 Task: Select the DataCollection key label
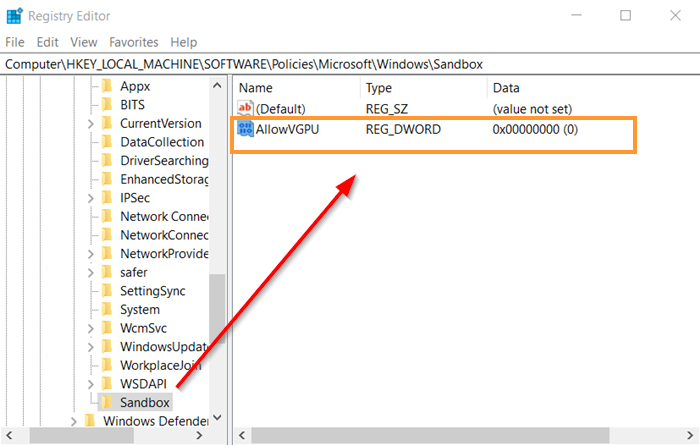162,142
